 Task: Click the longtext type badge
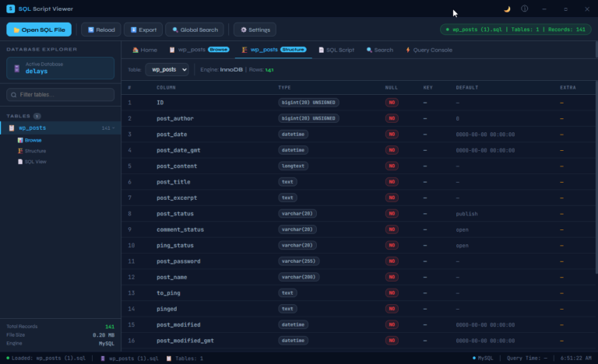click(x=293, y=166)
